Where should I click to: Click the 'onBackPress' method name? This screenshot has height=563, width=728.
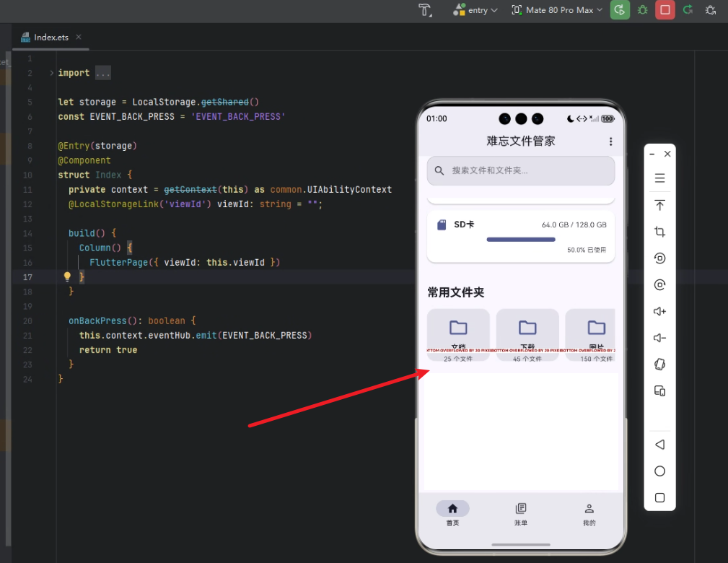click(97, 321)
